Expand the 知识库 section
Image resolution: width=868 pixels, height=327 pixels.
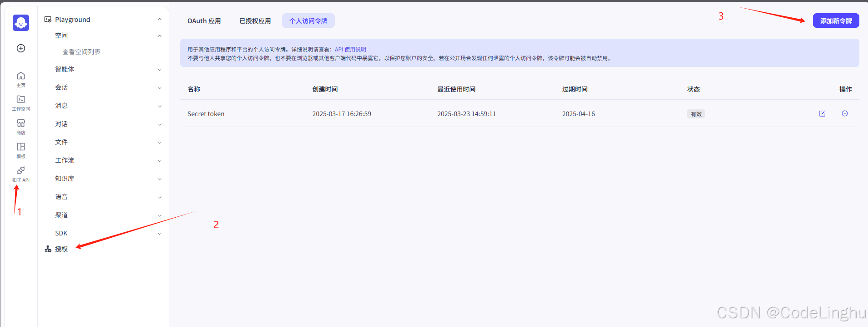click(x=160, y=179)
